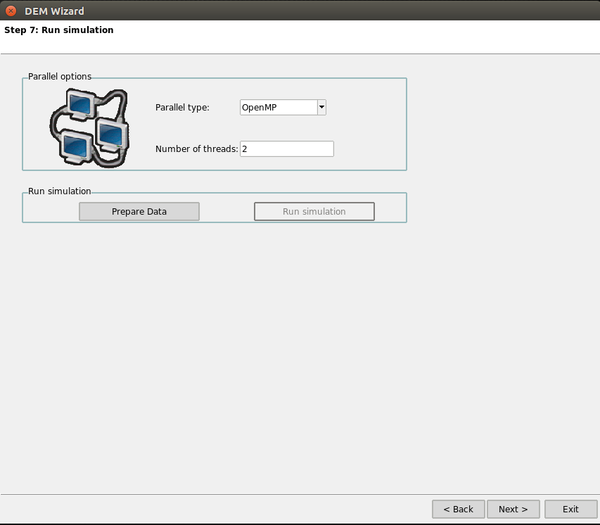Expand the dropdown arrow beside OpenMP
The width and height of the screenshot is (600, 525).
tap(321, 107)
